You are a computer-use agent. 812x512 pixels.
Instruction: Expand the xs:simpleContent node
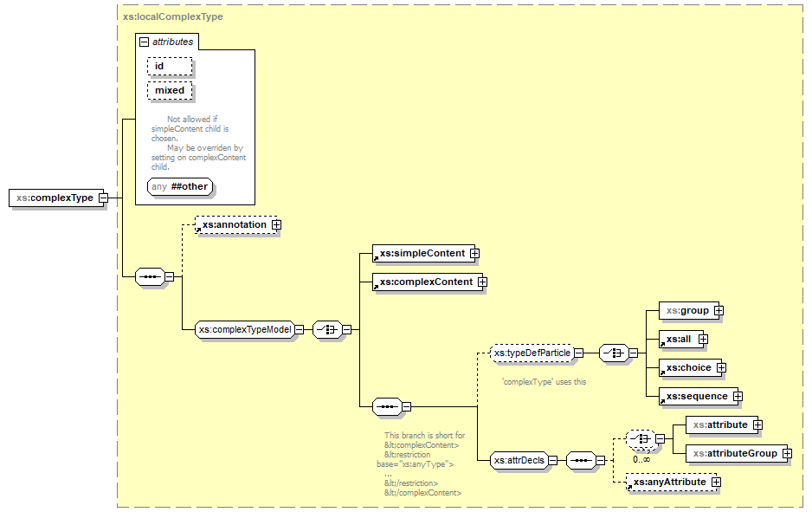tap(474, 254)
